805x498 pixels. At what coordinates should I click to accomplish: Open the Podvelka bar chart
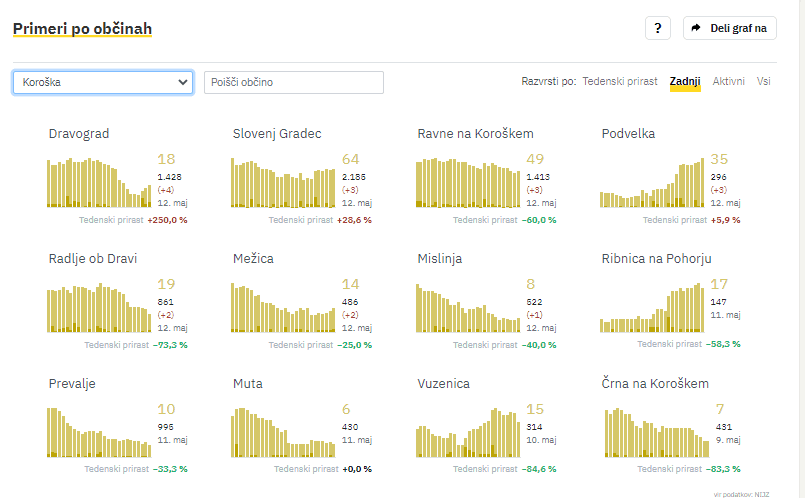coord(651,182)
